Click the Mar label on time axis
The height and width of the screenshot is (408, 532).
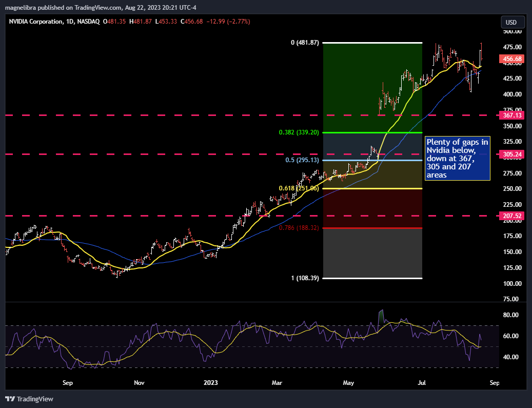(277, 383)
